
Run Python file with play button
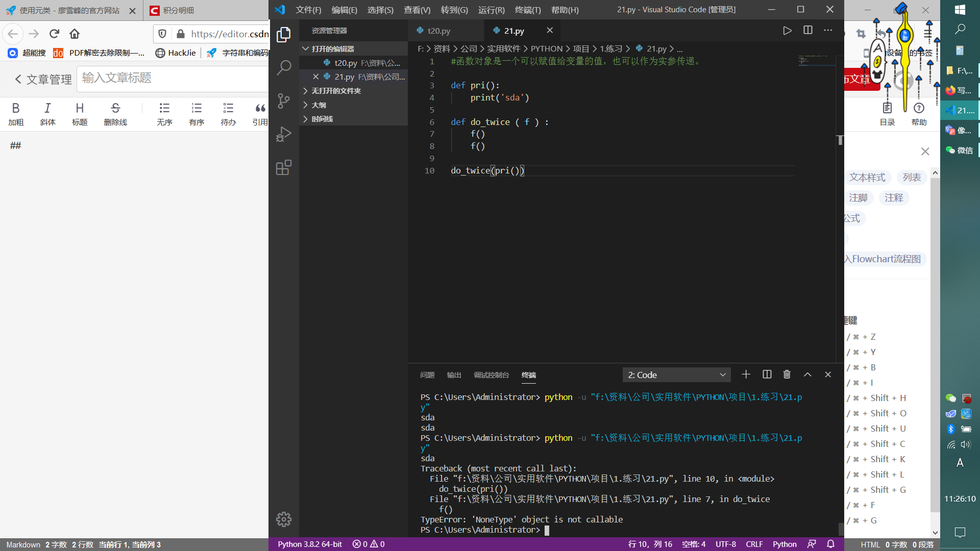pyautogui.click(x=787, y=31)
